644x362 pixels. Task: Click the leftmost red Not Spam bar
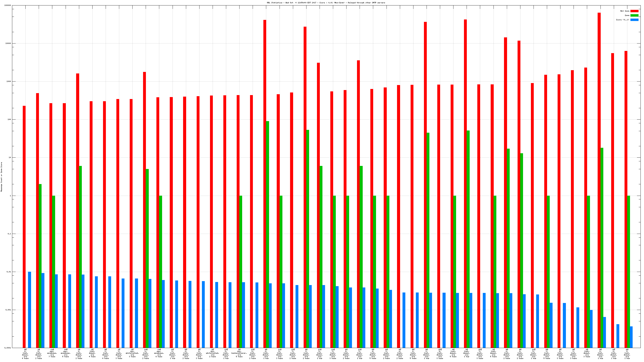pyautogui.click(x=24, y=225)
